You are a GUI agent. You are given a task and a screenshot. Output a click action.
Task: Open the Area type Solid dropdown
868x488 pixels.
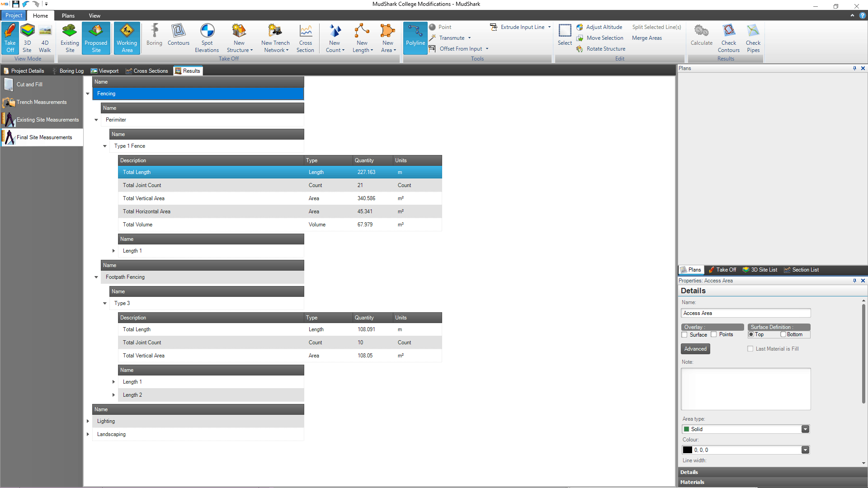(806, 429)
